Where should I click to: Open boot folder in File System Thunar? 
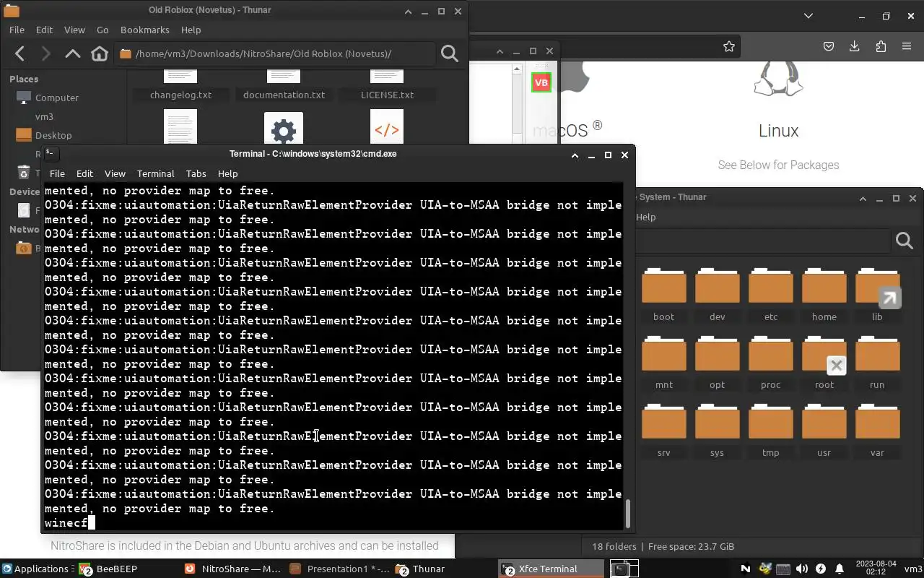[x=663, y=295]
